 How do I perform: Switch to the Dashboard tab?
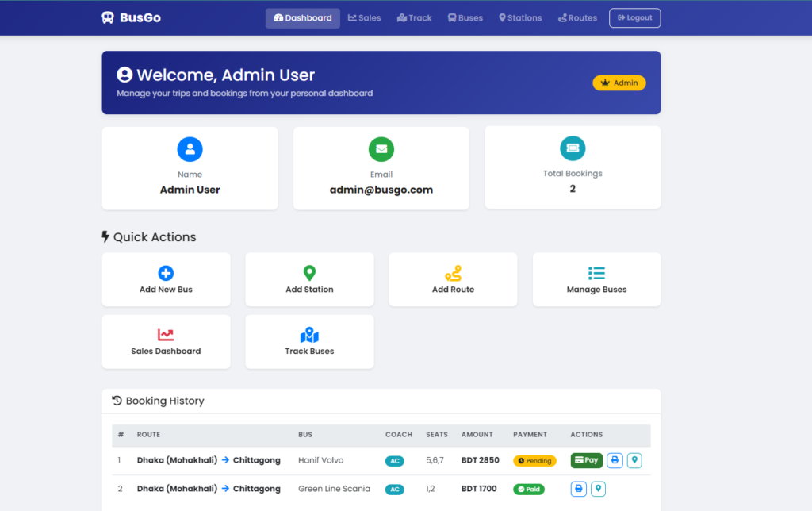302,17
